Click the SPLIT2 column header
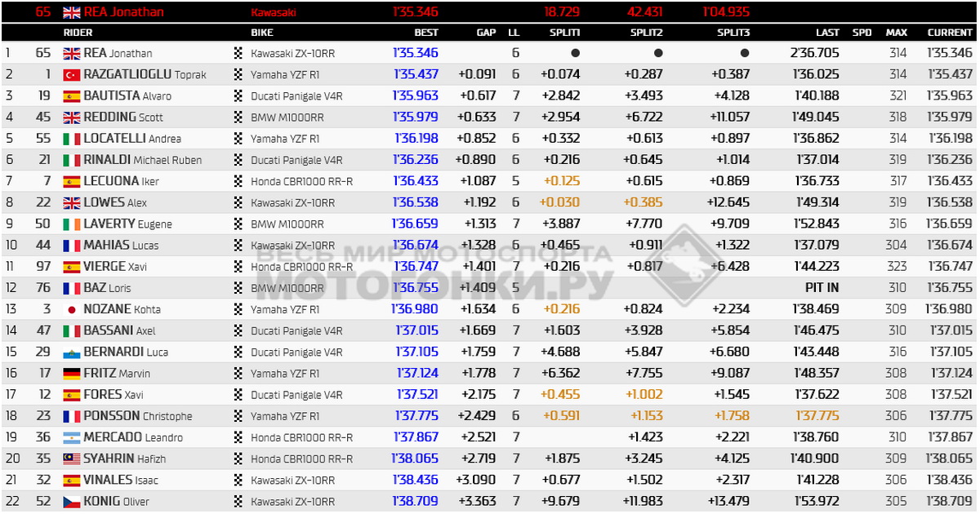This screenshot has width=980, height=514. tap(646, 33)
